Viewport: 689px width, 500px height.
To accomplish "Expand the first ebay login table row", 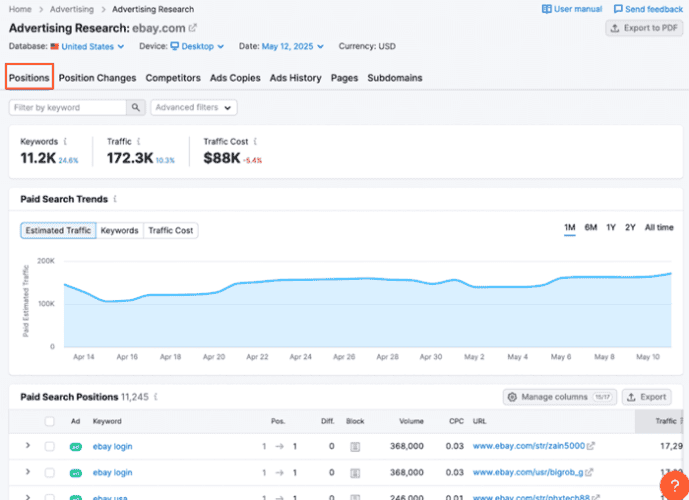I will click(x=28, y=446).
